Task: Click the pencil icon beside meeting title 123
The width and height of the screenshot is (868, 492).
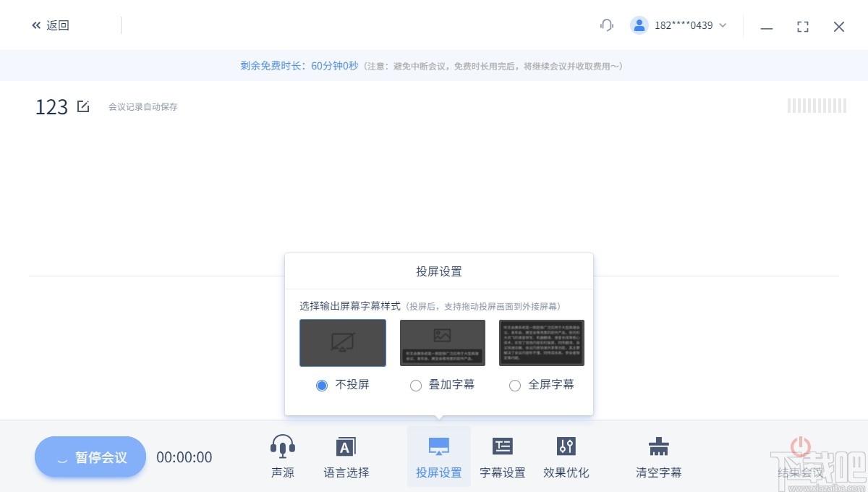Action: (x=83, y=106)
